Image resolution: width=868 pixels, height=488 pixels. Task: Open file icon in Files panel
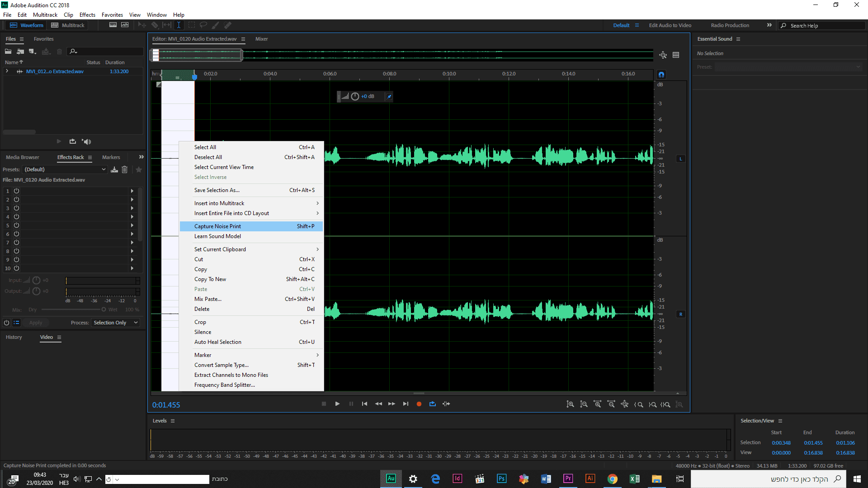tap(8, 52)
